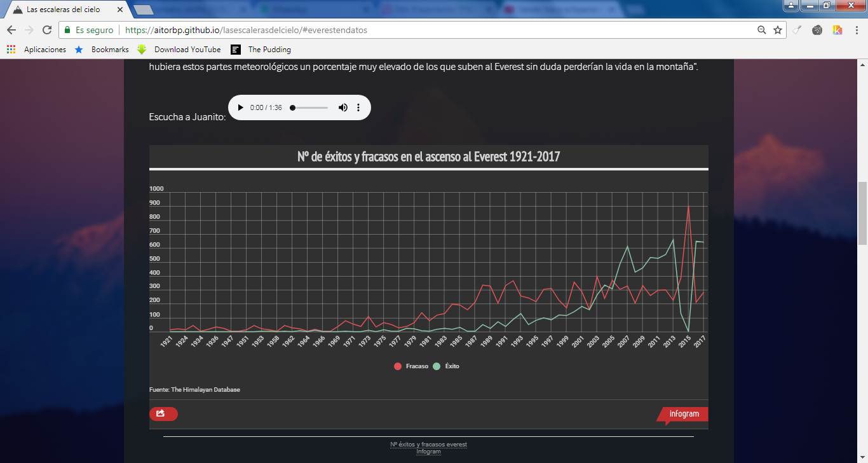View site security info lock icon
Image resolution: width=868 pixels, height=463 pixels.
coord(67,30)
